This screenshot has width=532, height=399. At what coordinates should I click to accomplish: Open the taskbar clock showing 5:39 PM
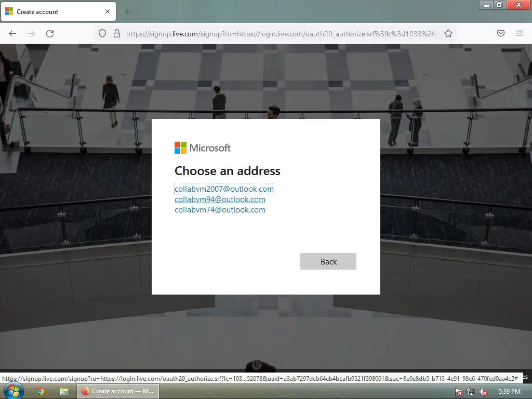pos(510,392)
